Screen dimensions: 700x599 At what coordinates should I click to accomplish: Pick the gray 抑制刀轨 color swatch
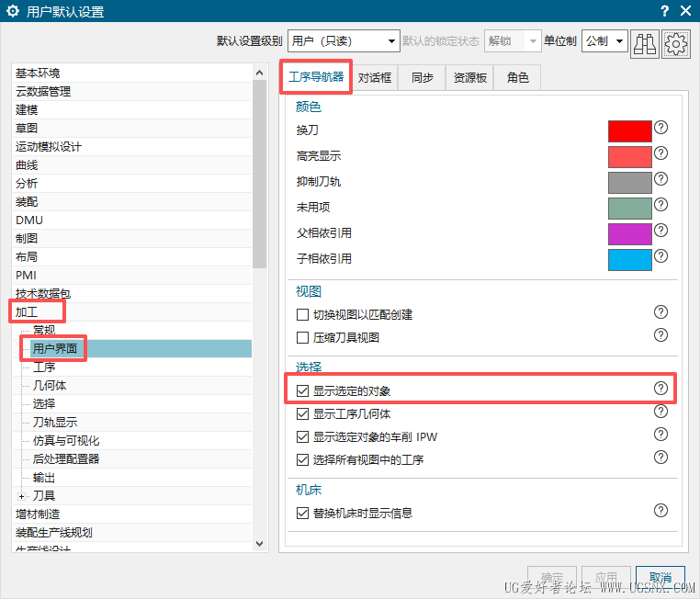coord(629,182)
